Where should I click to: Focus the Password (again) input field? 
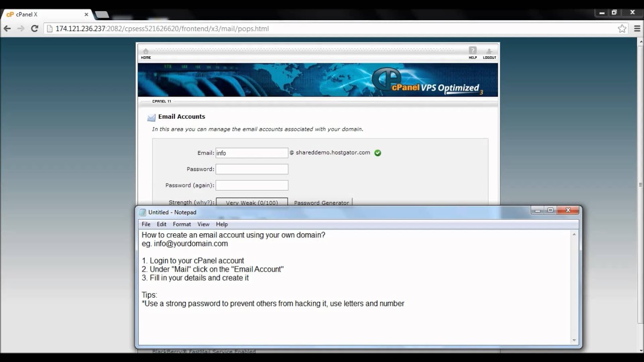pos(252,185)
